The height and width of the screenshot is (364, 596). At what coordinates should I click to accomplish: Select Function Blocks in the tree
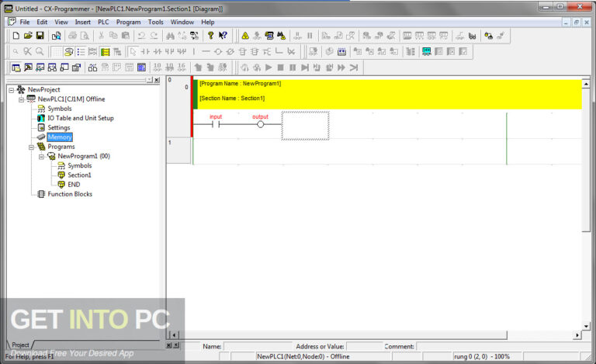point(70,194)
